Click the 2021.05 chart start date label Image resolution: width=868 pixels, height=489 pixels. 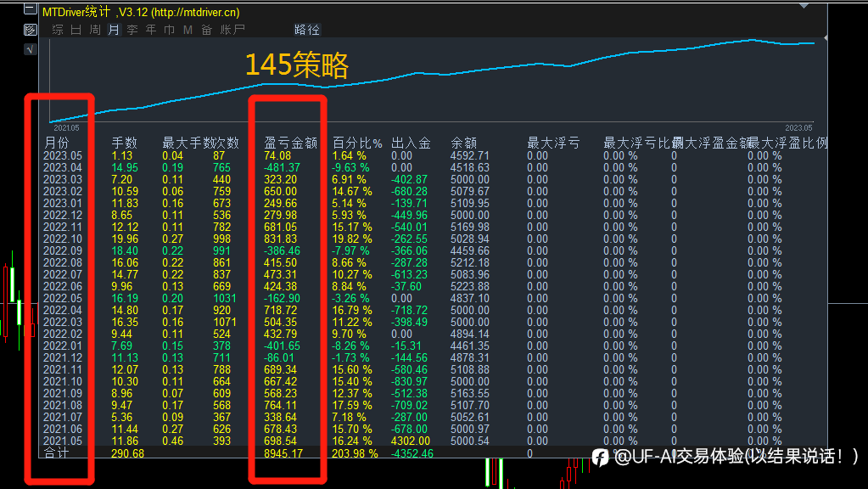point(66,128)
